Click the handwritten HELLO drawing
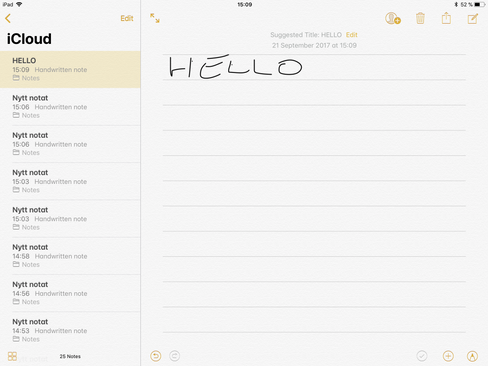This screenshot has width=488, height=366. 235,67
